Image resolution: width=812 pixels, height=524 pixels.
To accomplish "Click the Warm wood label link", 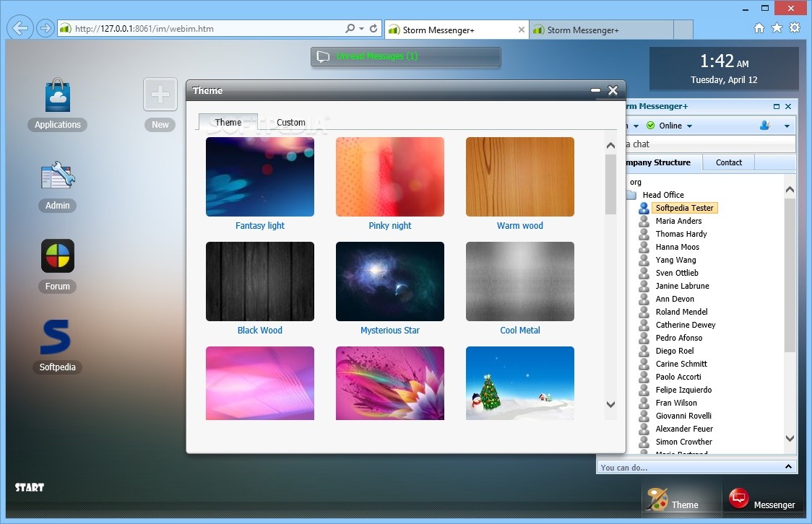I will coord(520,225).
